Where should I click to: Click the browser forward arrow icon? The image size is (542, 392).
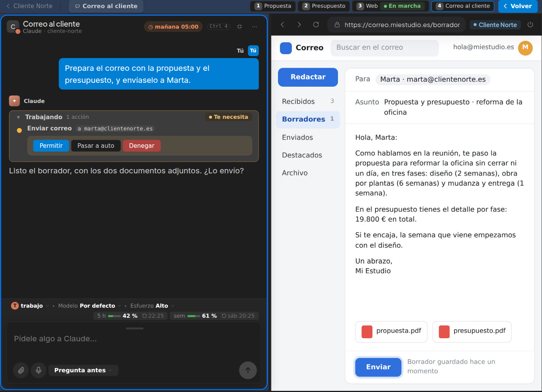point(299,25)
